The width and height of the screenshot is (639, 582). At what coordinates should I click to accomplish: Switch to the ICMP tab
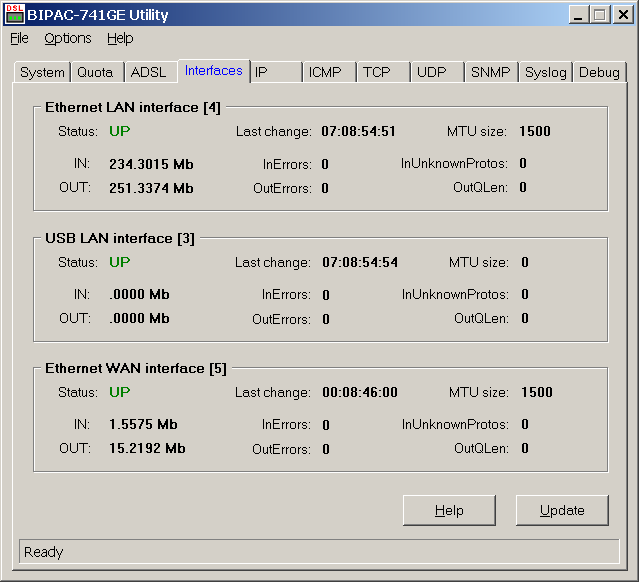coord(329,72)
